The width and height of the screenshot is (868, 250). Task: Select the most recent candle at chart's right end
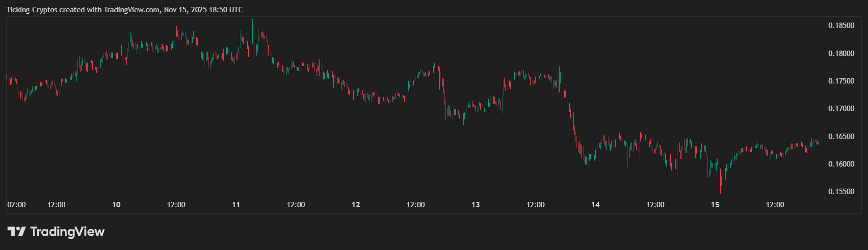pyautogui.click(x=818, y=142)
